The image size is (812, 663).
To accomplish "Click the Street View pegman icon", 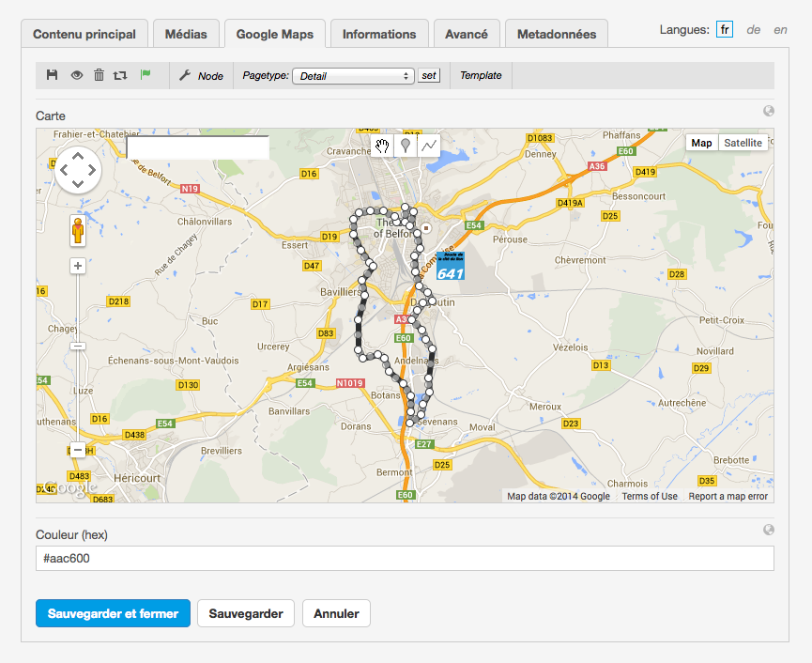I will pyautogui.click(x=78, y=230).
